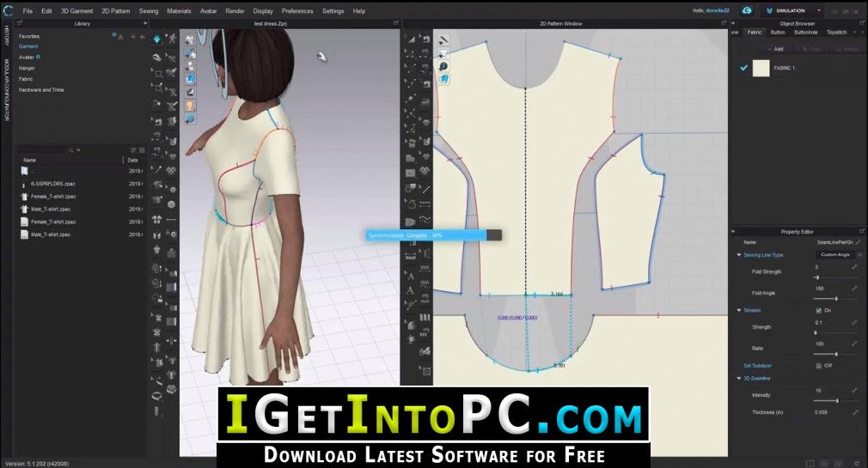Undock the Object Browser via its pop-out icon

(861, 23)
